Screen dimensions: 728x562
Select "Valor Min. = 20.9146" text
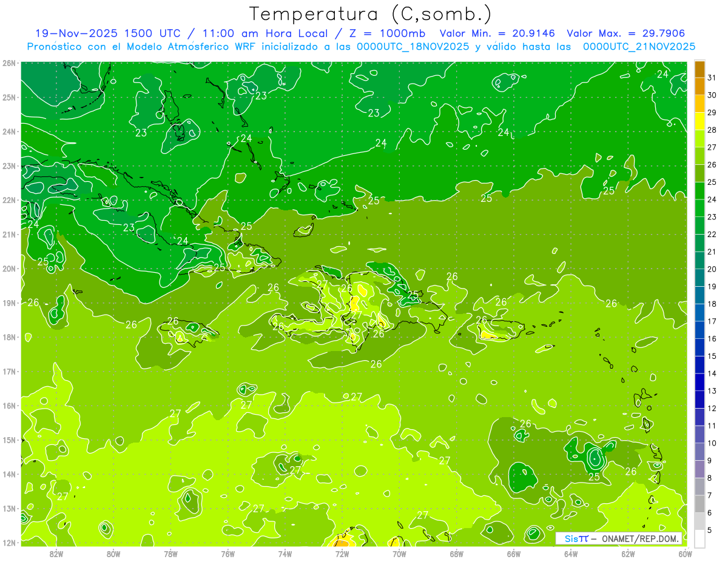(497, 33)
